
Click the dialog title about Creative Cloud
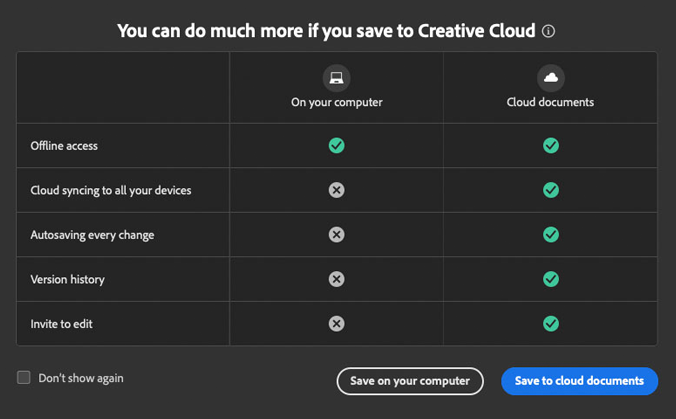326,31
